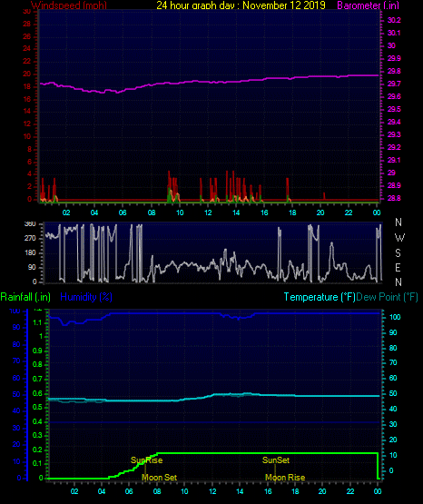Select the Dew Point (°F) legend label
This screenshot has width=423, height=504.
(x=387, y=297)
